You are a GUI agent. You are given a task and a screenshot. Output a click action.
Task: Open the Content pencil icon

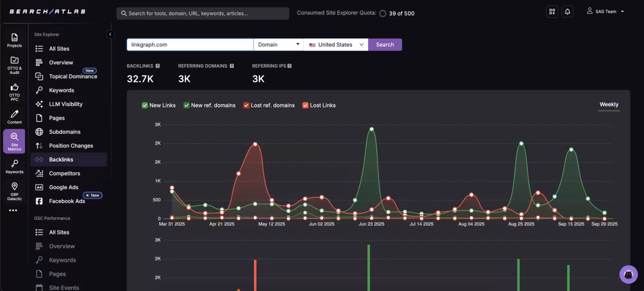[x=14, y=117]
